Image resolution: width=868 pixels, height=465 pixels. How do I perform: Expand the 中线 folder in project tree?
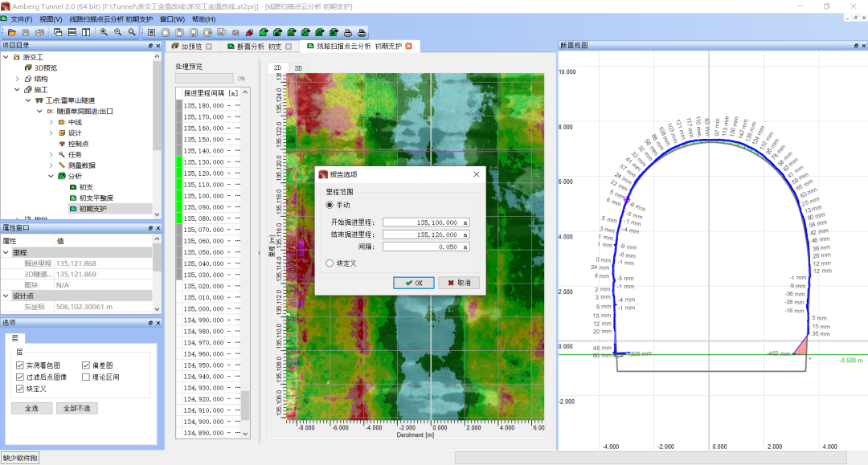click(x=50, y=122)
